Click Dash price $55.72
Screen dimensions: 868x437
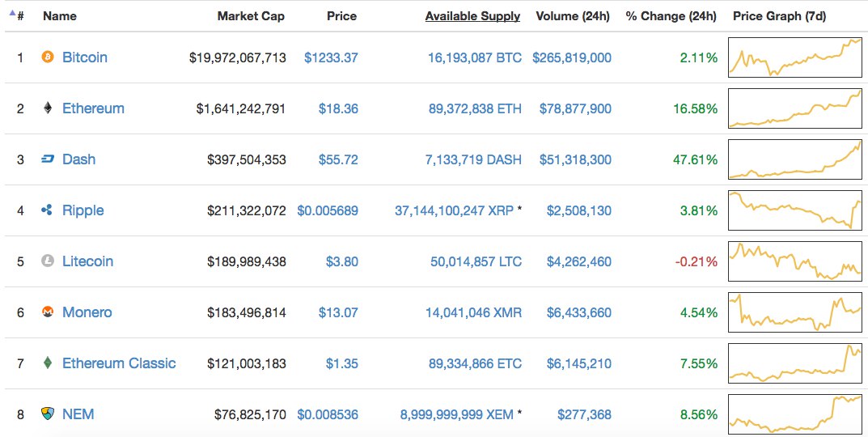(x=338, y=160)
